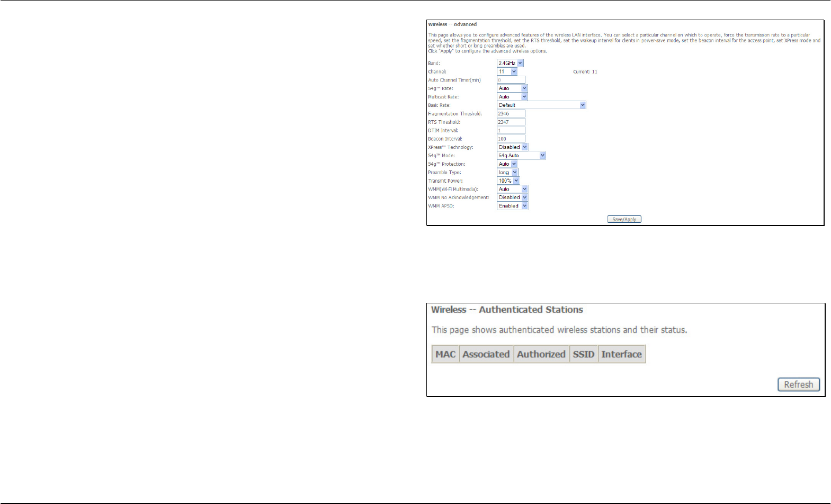Expand the WMM(Wi-Fi Multimedia) dropdown
This screenshot has width=831, height=504.
pyautogui.click(x=512, y=189)
